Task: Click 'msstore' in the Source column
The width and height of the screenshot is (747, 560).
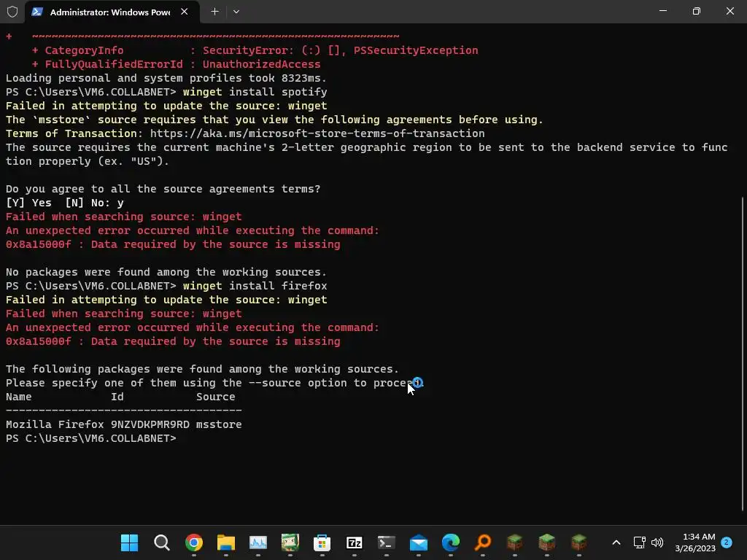Action: [219, 424]
